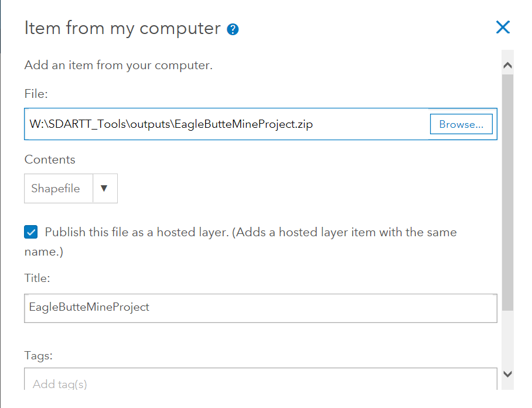Expand the Contents dropdown arrow
The width and height of the screenshot is (532, 408).
click(105, 188)
